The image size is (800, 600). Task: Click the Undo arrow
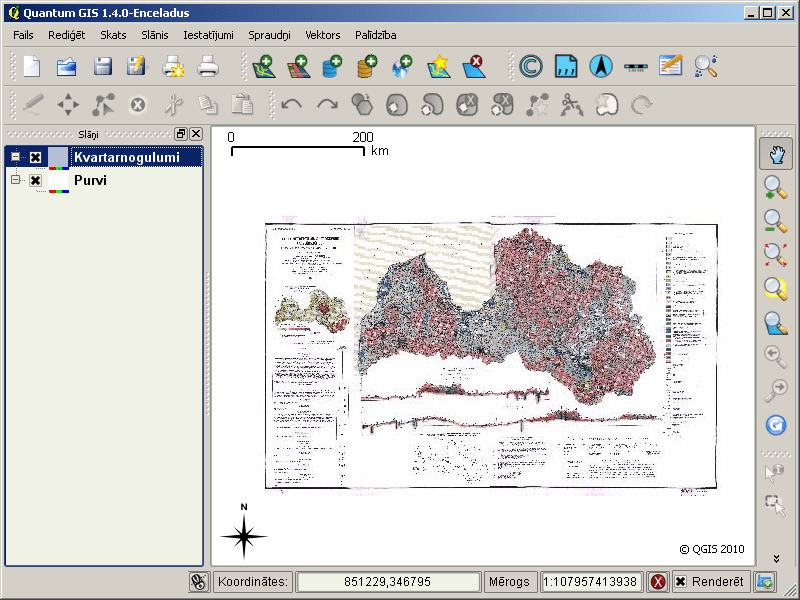(291, 105)
